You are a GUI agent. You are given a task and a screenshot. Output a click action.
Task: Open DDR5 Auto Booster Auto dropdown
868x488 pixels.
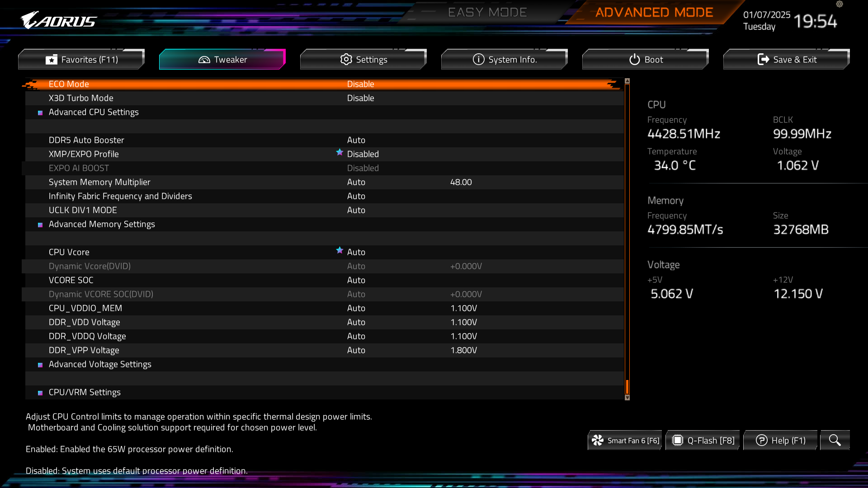click(x=356, y=140)
